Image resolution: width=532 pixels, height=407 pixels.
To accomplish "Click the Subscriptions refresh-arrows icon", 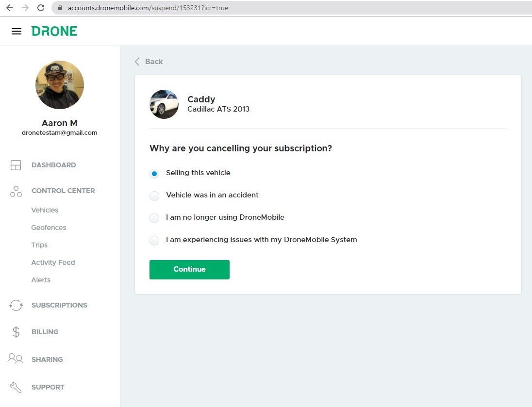I will point(16,305).
